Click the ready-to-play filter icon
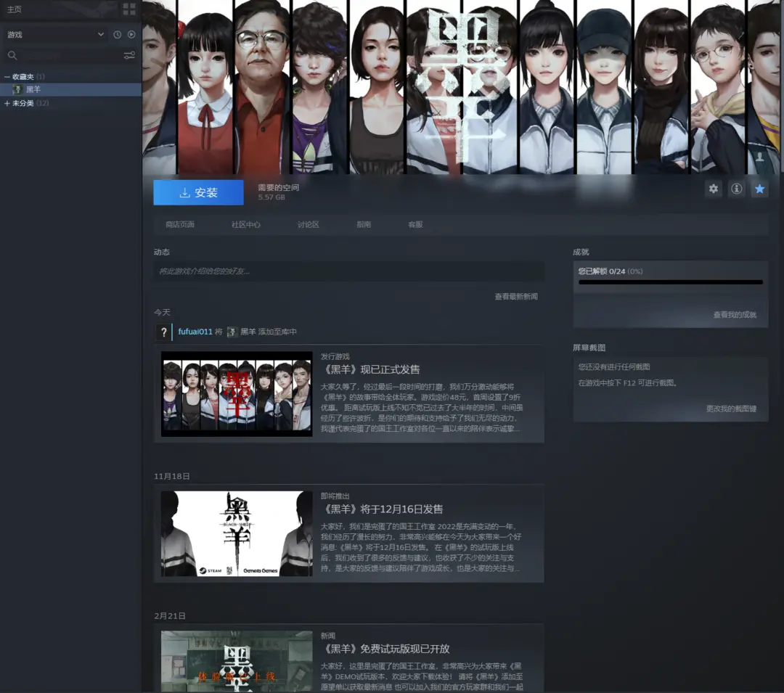Screen dimensions: 784x693 point(131,35)
